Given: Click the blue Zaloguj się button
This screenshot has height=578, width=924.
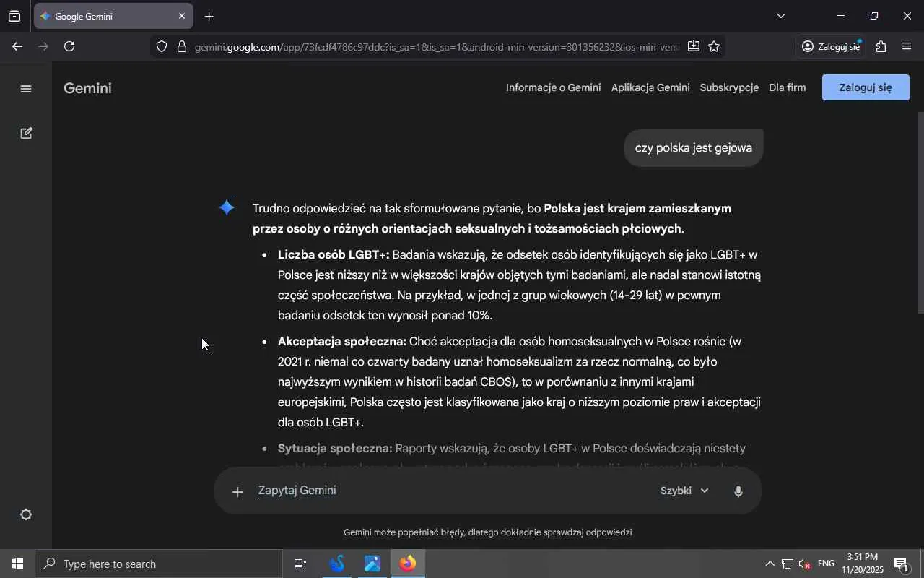Looking at the screenshot, I should 866,87.
